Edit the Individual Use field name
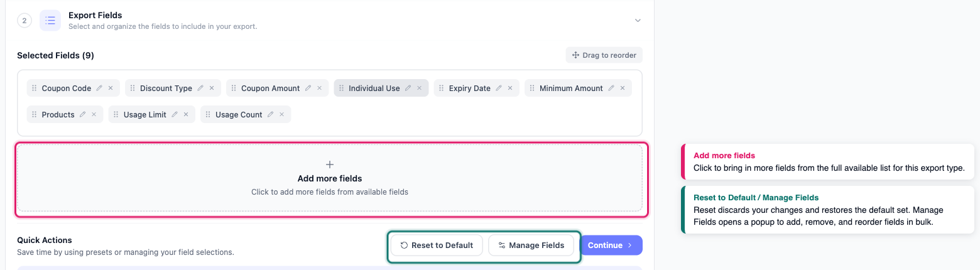980x270 pixels. pos(408,89)
